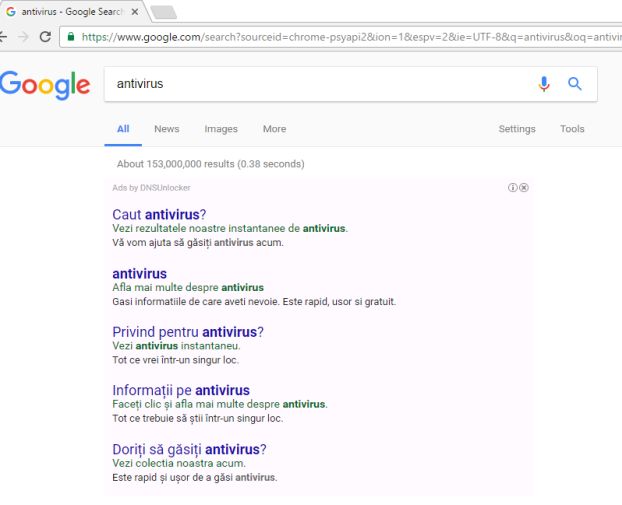Viewport: 622px width, 505px height.
Task: Click 'Este rapid și ușor de a găsi antivirus.'
Action: click(195, 478)
